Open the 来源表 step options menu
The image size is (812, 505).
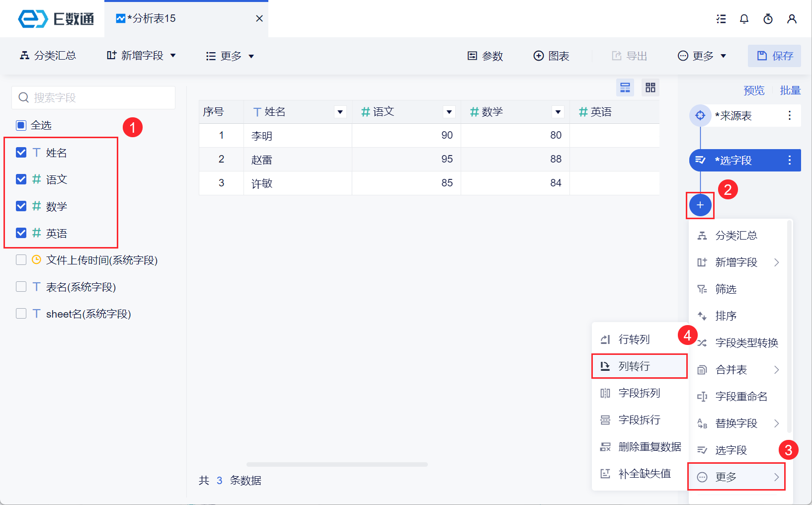(x=789, y=115)
